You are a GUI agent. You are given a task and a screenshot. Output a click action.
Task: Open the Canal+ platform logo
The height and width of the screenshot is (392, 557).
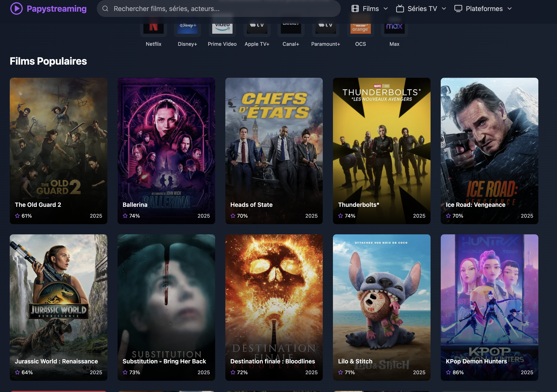(291, 28)
